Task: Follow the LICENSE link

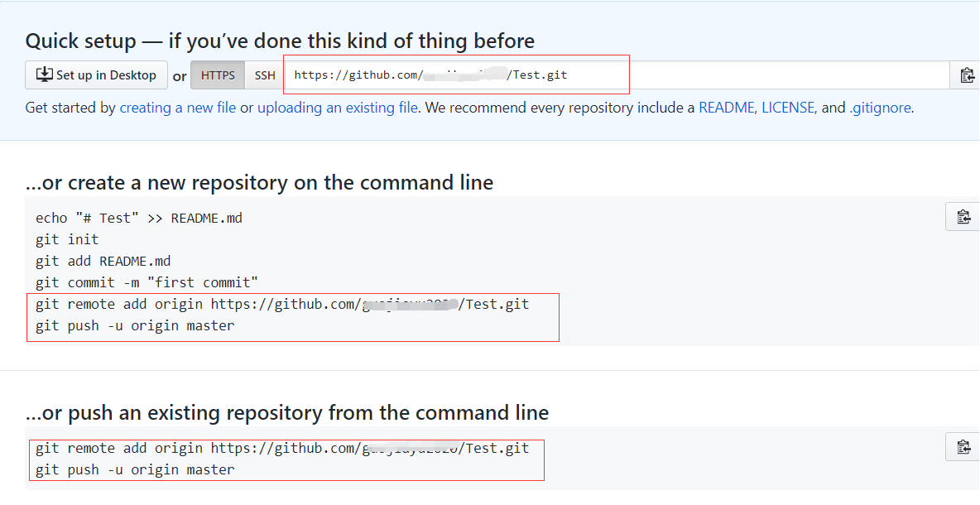Action: tap(787, 108)
